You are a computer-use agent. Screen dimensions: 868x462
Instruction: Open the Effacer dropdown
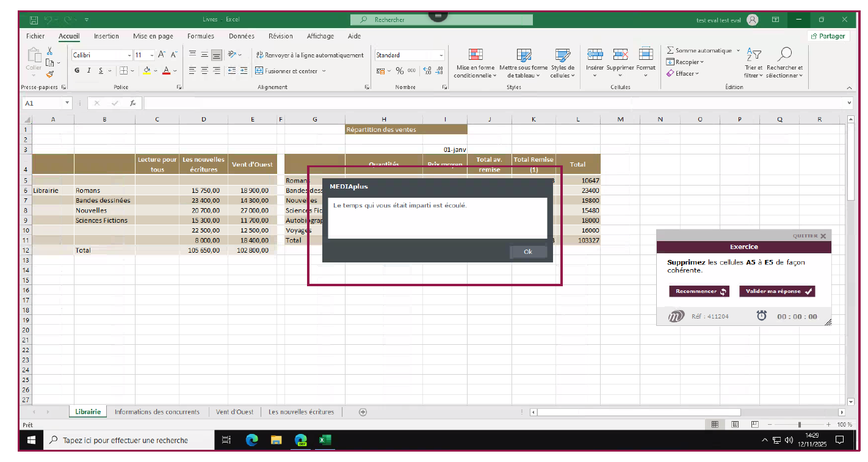click(683, 73)
